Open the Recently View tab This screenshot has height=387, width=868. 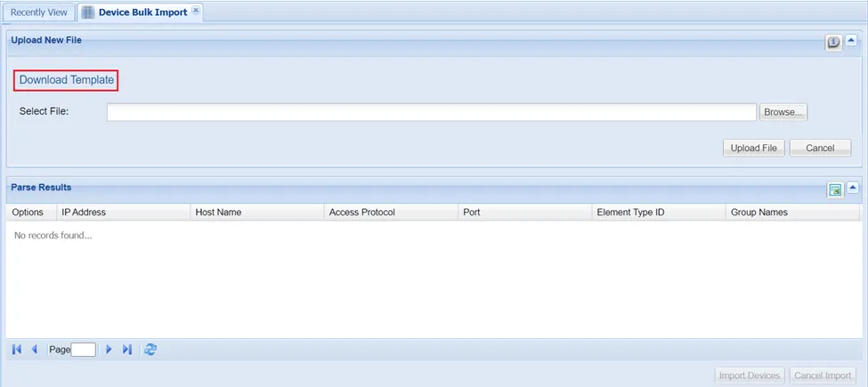pos(39,12)
